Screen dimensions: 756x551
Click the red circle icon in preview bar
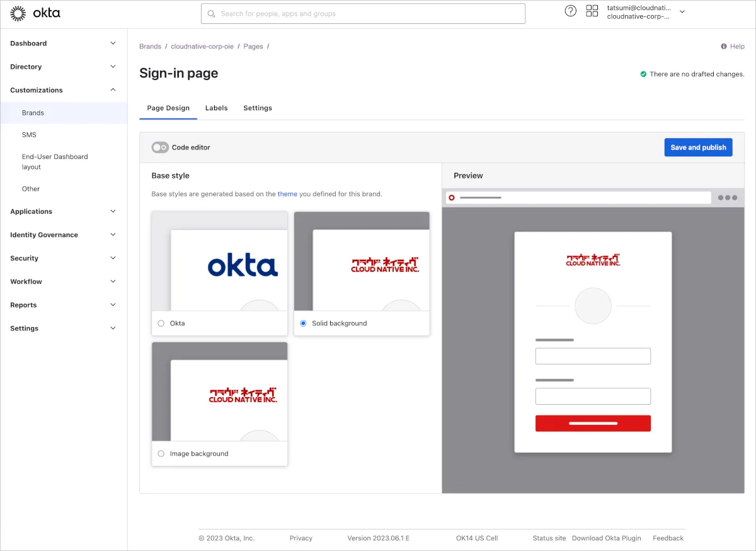pos(452,198)
